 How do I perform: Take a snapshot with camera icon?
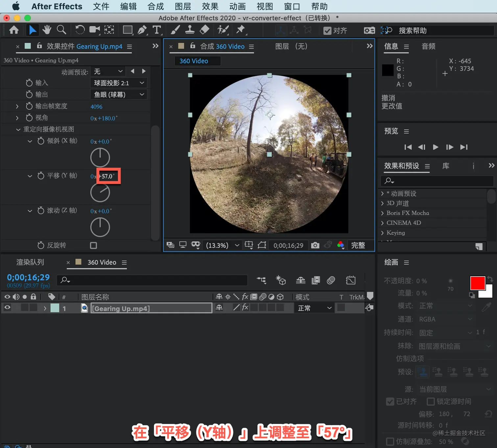coord(315,245)
